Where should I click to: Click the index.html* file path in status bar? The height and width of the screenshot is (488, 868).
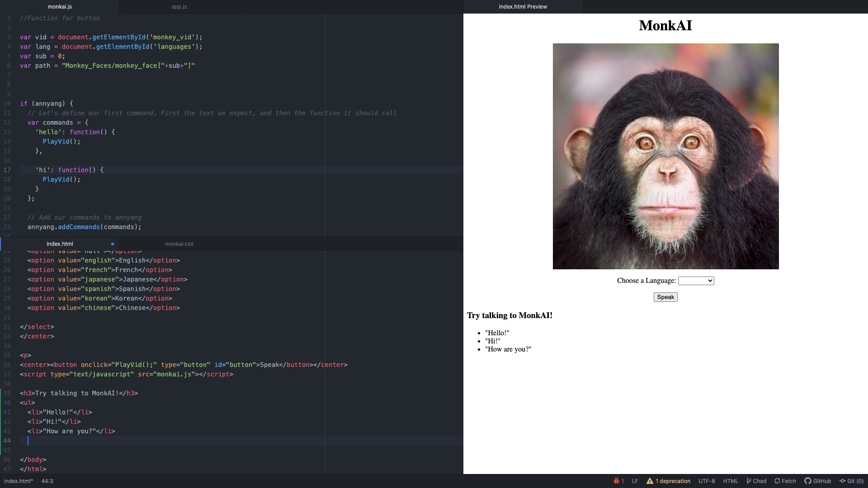click(19, 481)
